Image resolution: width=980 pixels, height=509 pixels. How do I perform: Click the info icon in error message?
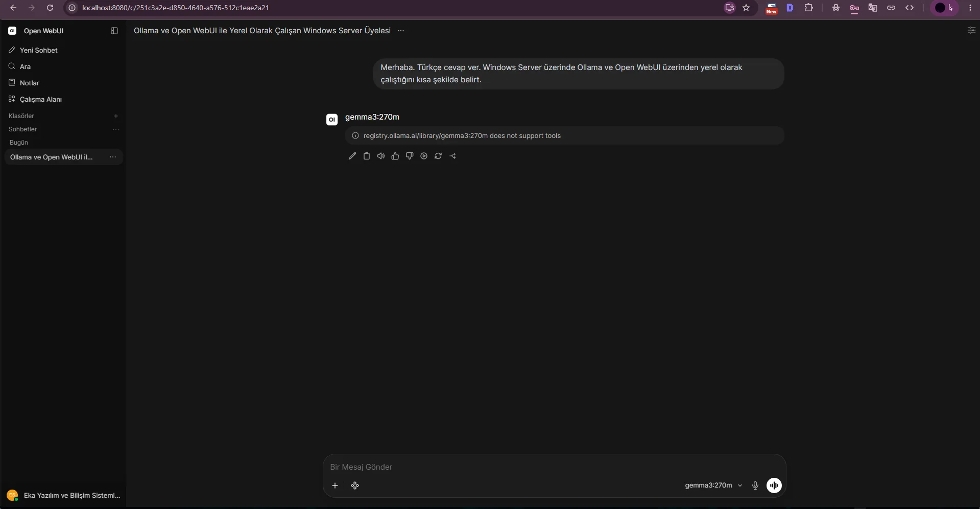tap(355, 136)
